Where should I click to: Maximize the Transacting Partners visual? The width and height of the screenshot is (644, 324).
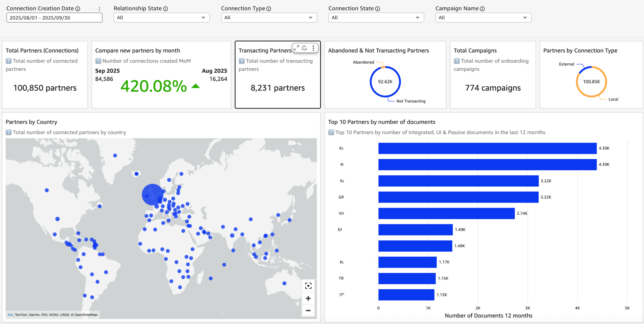tap(296, 48)
